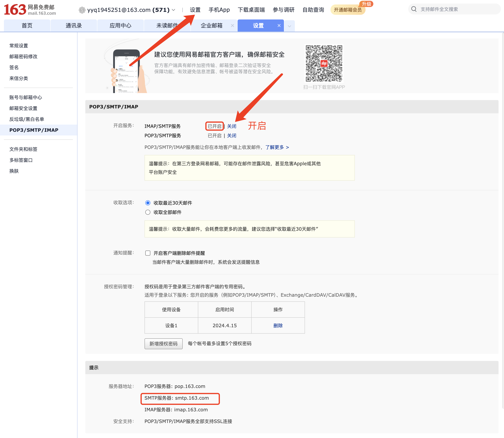This screenshot has height=438, width=504.
Task: Select 收取最近30天邮件 radio button
Action: pyautogui.click(x=148, y=203)
